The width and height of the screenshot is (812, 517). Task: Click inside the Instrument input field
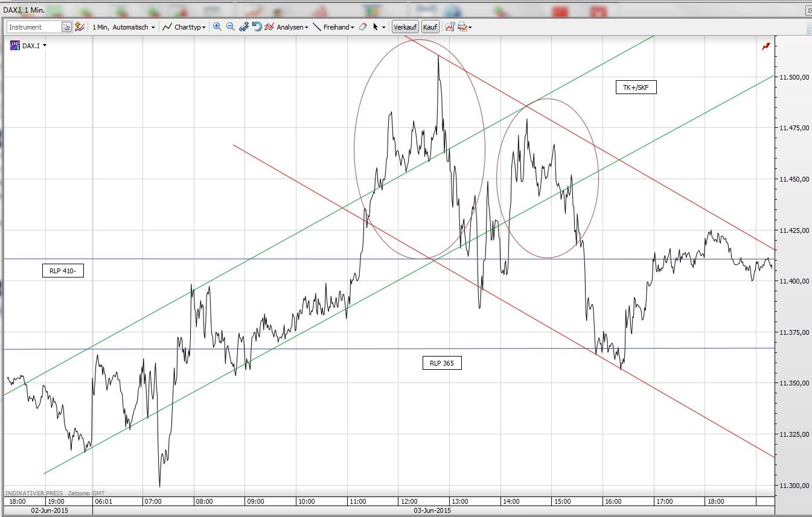tap(33, 27)
